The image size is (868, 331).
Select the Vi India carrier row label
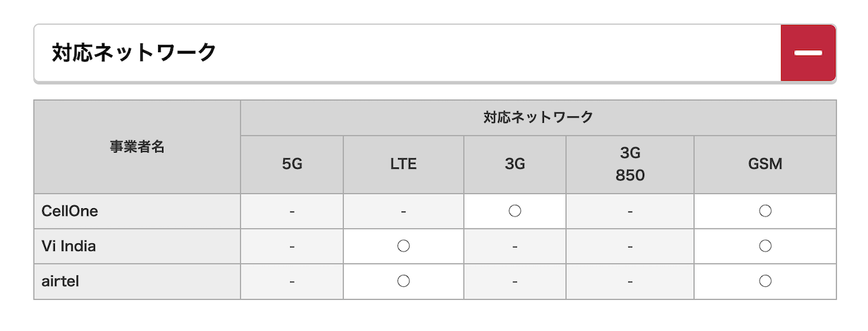pyautogui.click(x=68, y=246)
